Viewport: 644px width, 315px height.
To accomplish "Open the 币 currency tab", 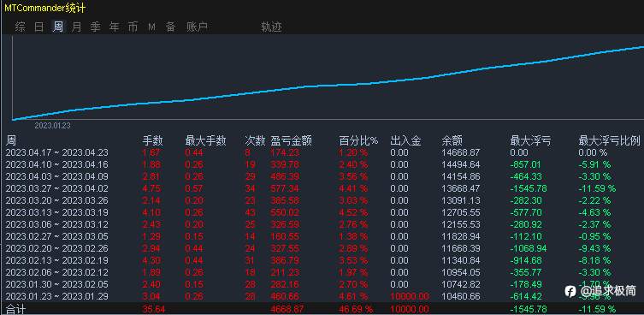I will tap(133, 27).
